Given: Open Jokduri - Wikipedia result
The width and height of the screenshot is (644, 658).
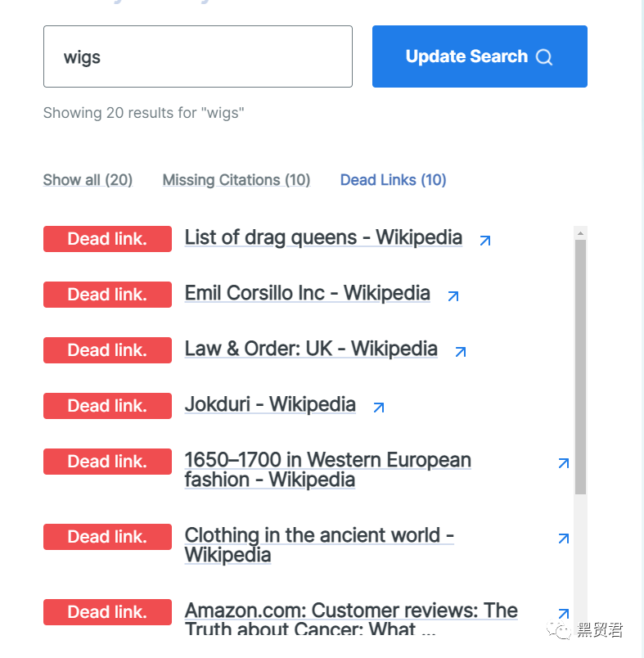Looking at the screenshot, I should point(270,404).
